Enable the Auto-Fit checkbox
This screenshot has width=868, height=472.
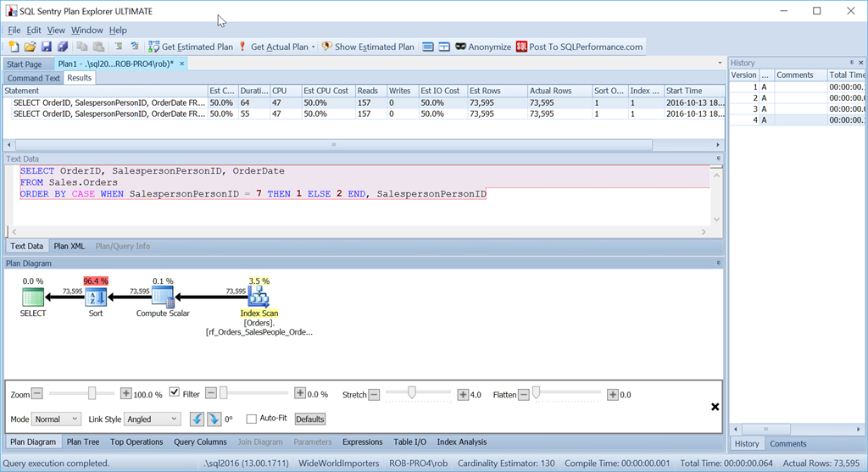[x=251, y=419]
